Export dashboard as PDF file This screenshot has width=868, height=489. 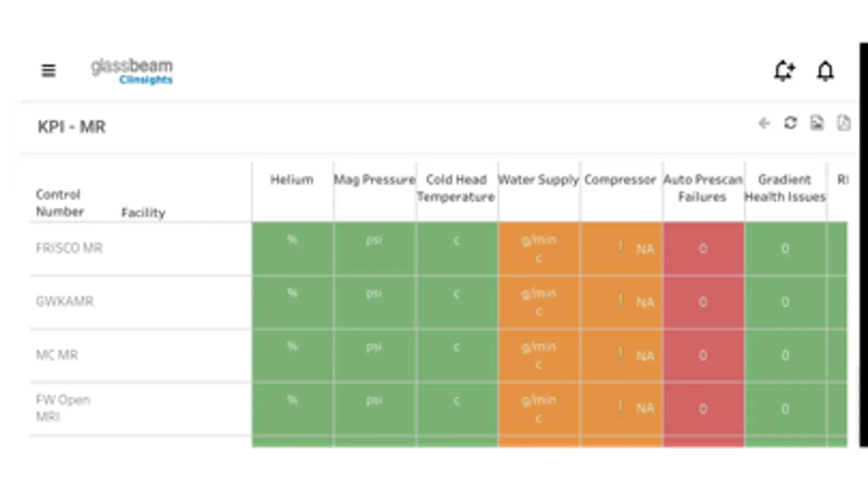pyautogui.click(x=844, y=123)
